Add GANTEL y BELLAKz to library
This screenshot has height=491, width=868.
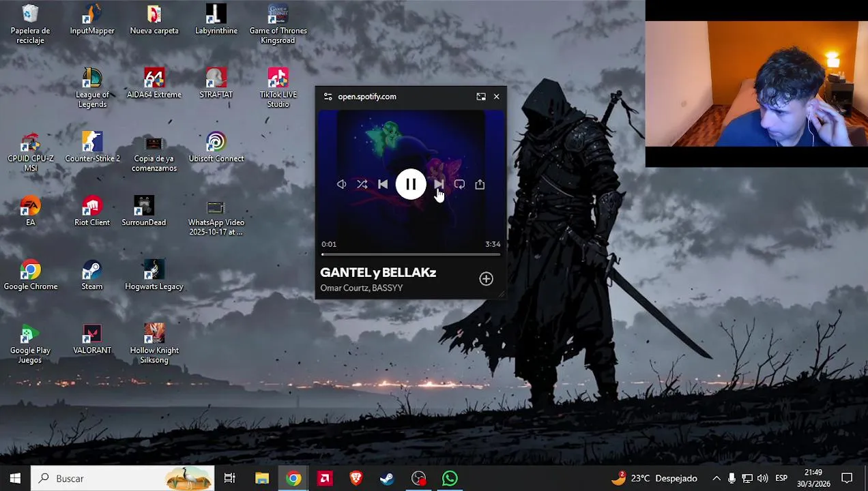pyautogui.click(x=486, y=278)
